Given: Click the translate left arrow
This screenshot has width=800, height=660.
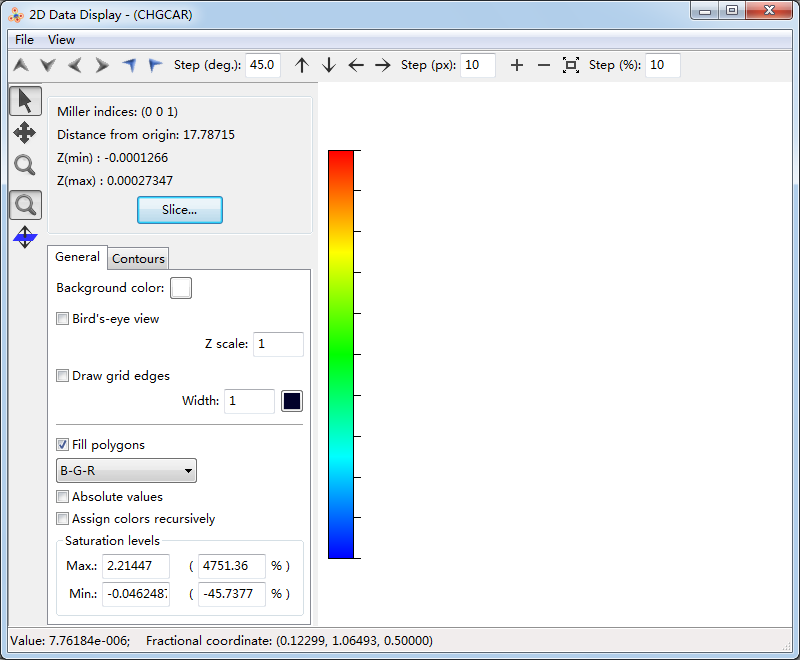Looking at the screenshot, I should [x=356, y=65].
